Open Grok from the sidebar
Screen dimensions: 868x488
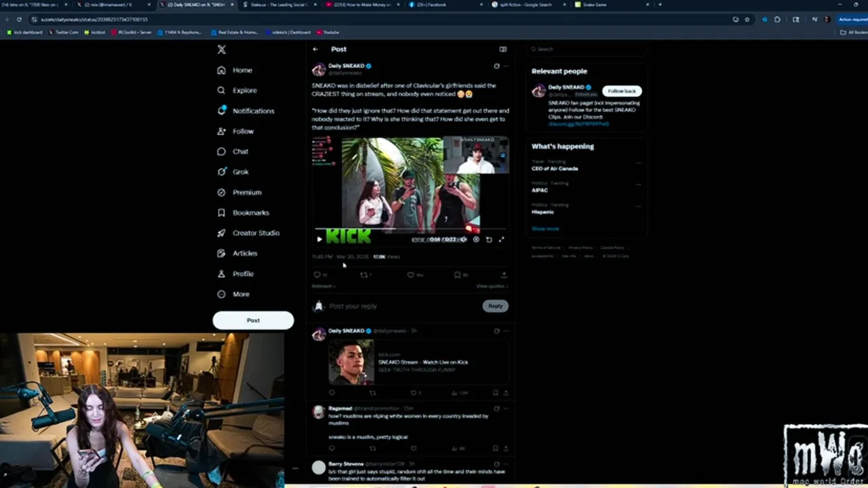233,171
